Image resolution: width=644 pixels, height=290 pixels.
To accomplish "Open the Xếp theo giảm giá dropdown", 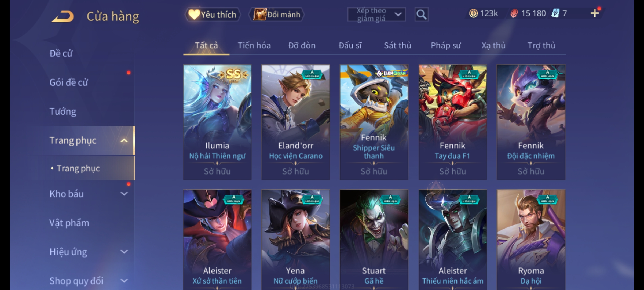I will click(x=376, y=15).
